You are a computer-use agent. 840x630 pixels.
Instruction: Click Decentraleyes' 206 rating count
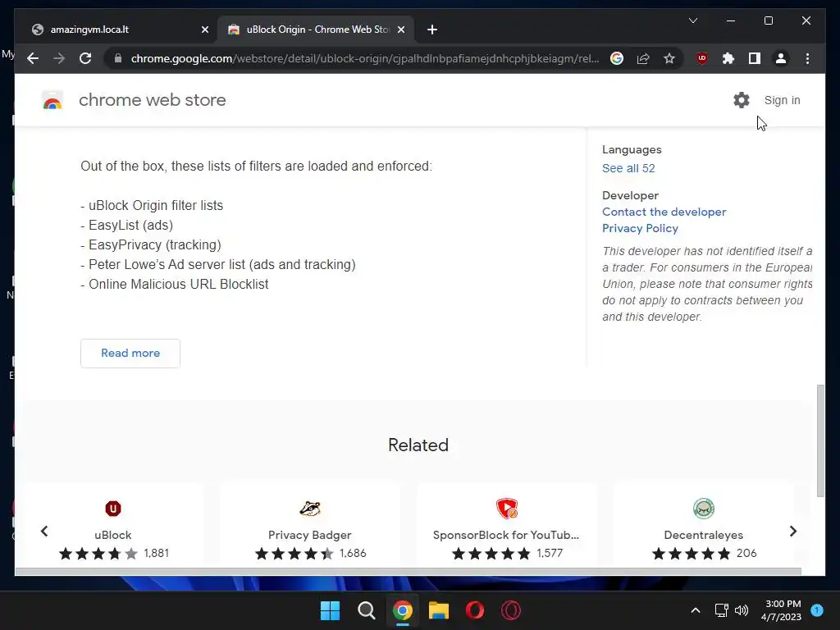746,553
